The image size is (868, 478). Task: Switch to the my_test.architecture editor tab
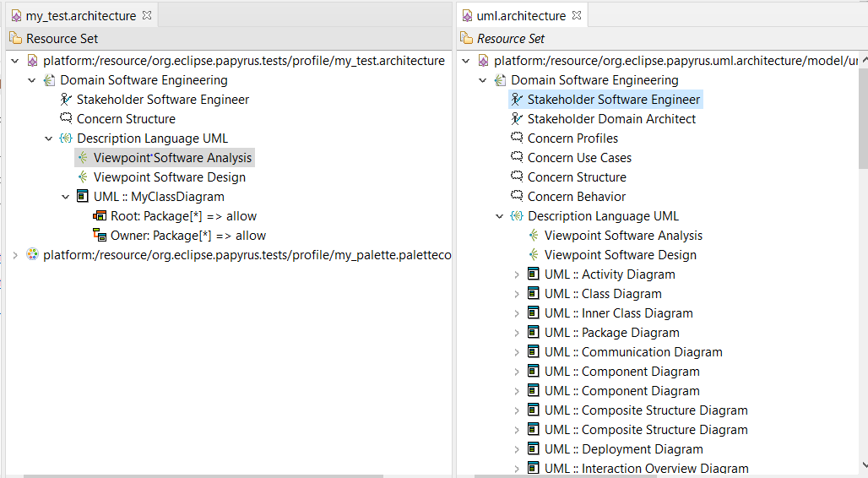tap(80, 16)
